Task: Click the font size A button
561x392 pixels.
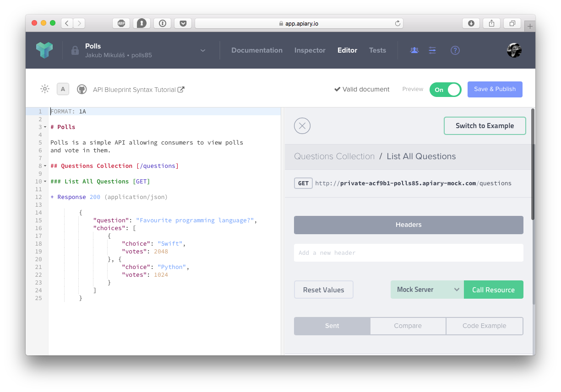Action: [63, 89]
